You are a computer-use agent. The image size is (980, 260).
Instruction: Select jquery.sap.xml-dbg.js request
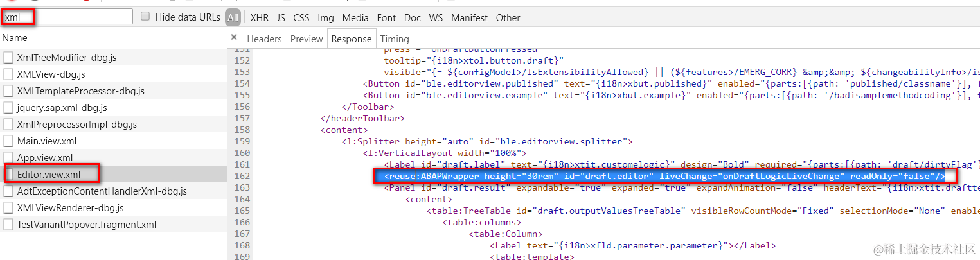pos(113,107)
